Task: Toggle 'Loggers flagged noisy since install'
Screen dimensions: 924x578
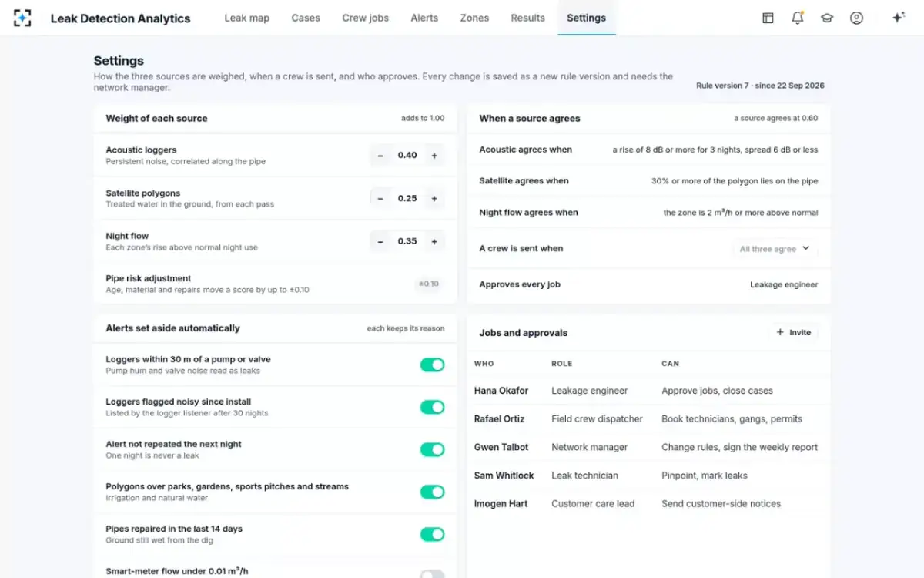Action: click(x=432, y=407)
